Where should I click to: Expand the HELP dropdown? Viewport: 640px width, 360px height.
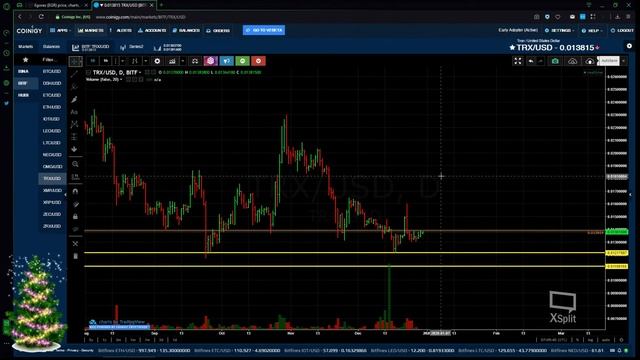[x=592, y=30]
